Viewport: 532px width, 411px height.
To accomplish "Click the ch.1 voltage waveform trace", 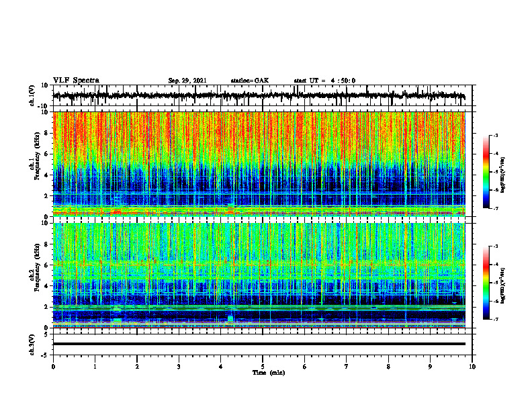I will (259, 95).
